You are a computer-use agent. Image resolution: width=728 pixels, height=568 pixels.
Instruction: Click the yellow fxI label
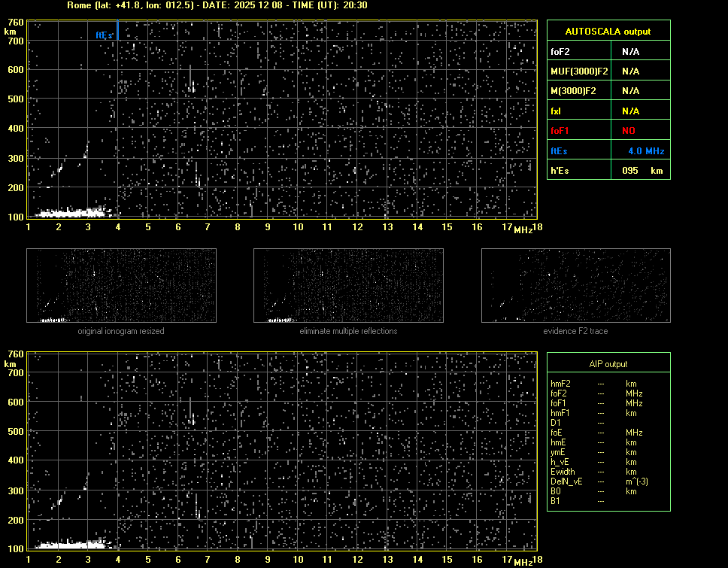tap(557, 111)
